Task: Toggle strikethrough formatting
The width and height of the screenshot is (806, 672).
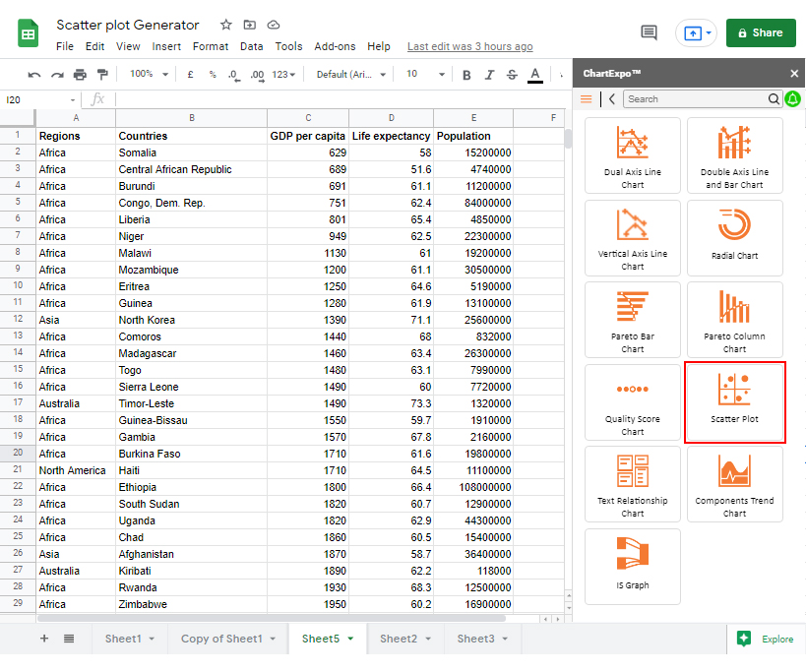Action: 512,75
